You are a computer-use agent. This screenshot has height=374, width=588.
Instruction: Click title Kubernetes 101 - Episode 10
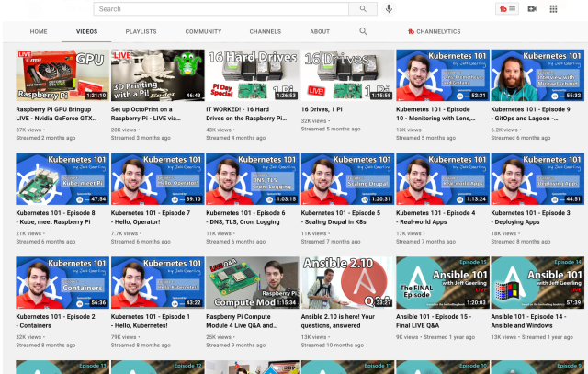click(435, 114)
